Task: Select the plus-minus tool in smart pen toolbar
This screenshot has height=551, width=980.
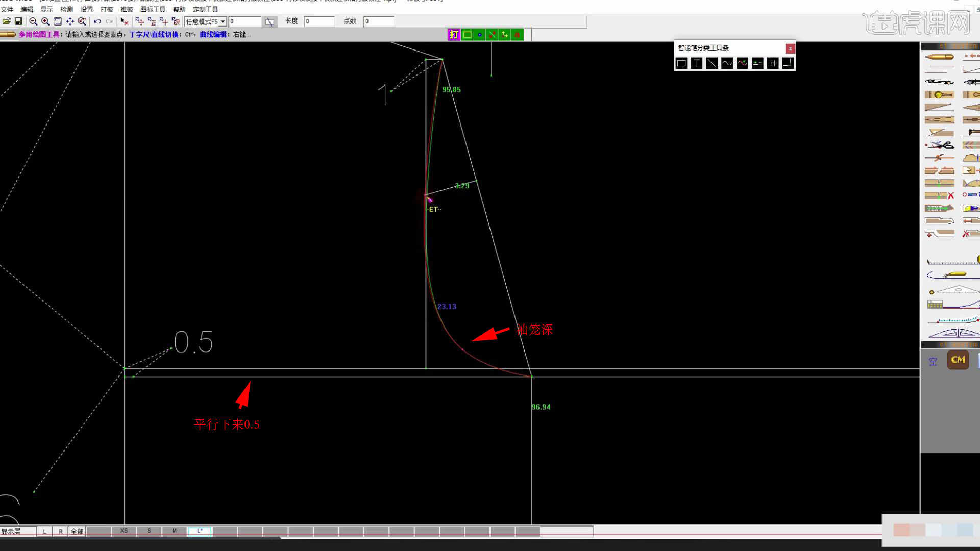Action: pos(757,63)
